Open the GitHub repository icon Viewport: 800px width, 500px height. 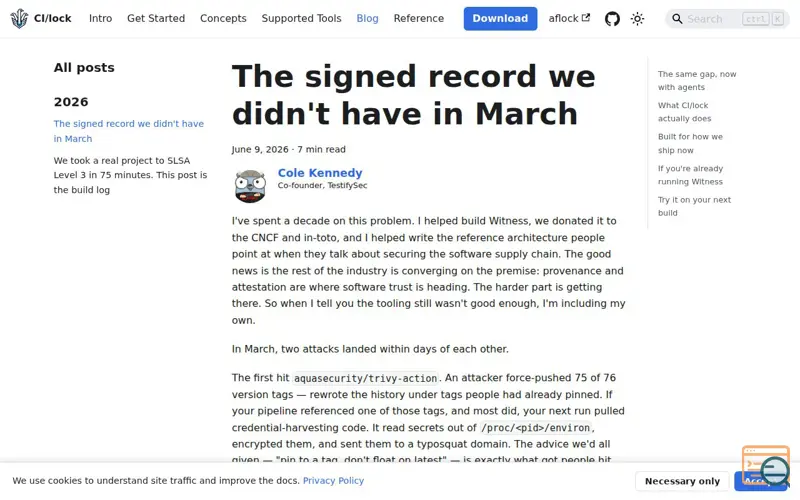pyautogui.click(x=612, y=19)
